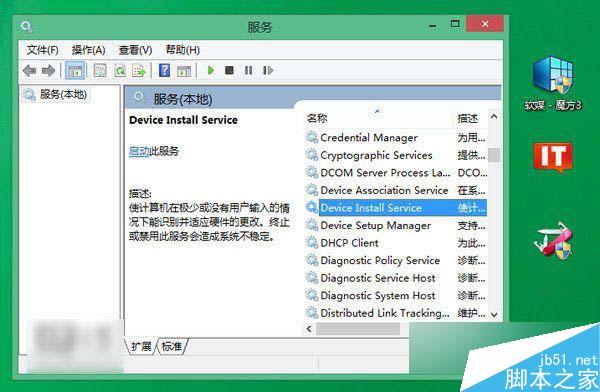Minimize the 服务 window
Image resolution: width=600 pixels, height=392 pixels.
pos(432,26)
